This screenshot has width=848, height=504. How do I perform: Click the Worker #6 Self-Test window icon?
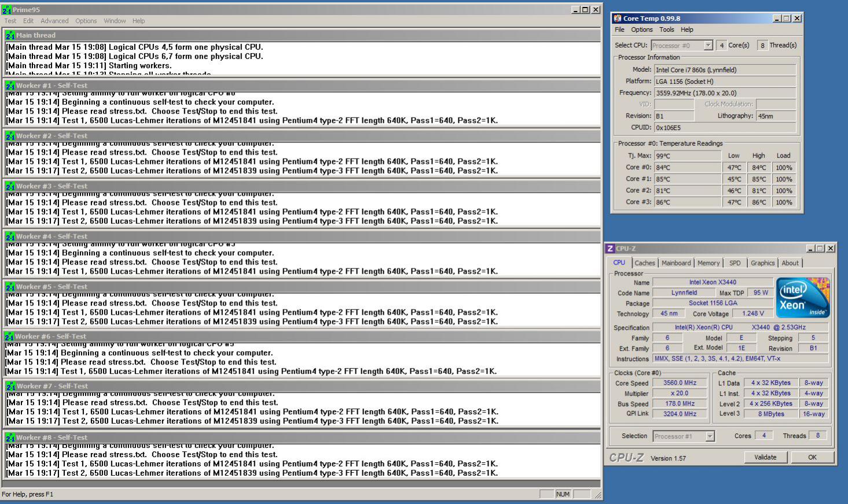pyautogui.click(x=9, y=337)
